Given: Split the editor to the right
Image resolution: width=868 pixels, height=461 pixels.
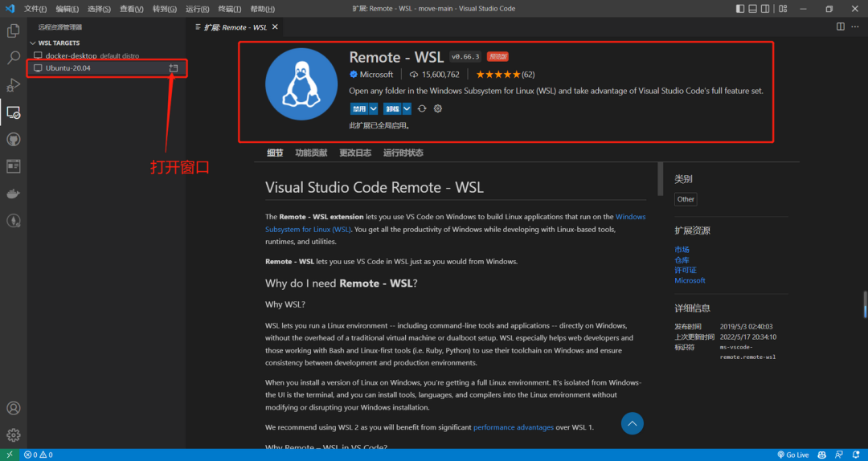Looking at the screenshot, I should click(841, 27).
